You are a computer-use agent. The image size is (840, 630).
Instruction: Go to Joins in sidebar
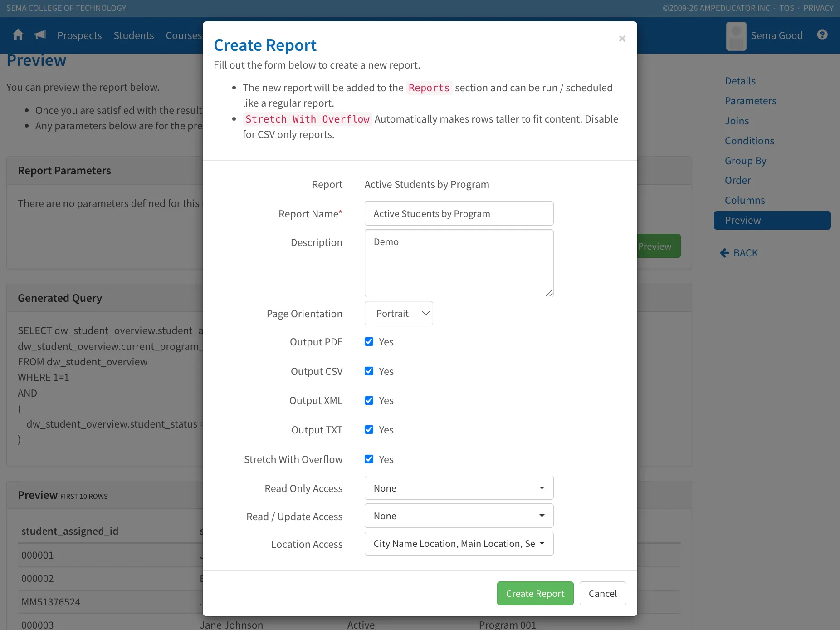point(737,121)
